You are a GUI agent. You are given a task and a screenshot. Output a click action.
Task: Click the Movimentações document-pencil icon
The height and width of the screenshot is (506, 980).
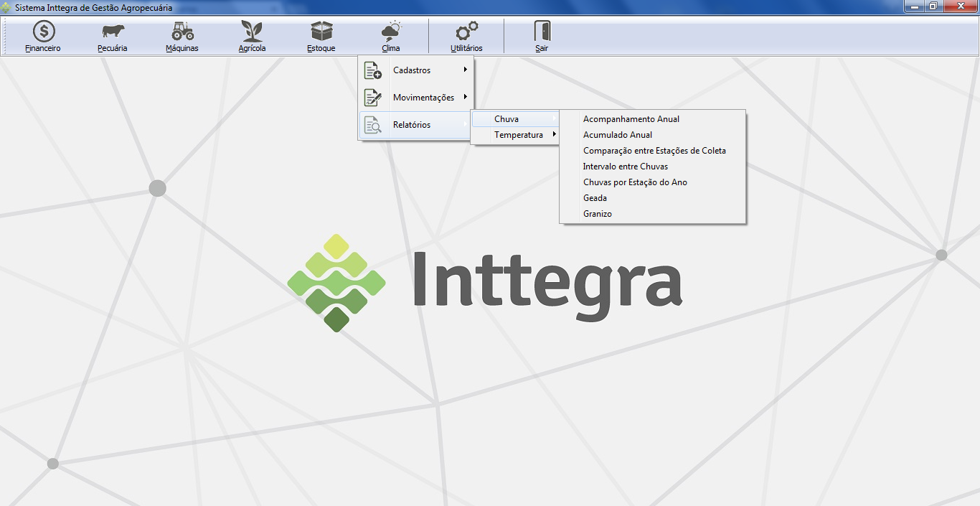coord(373,98)
